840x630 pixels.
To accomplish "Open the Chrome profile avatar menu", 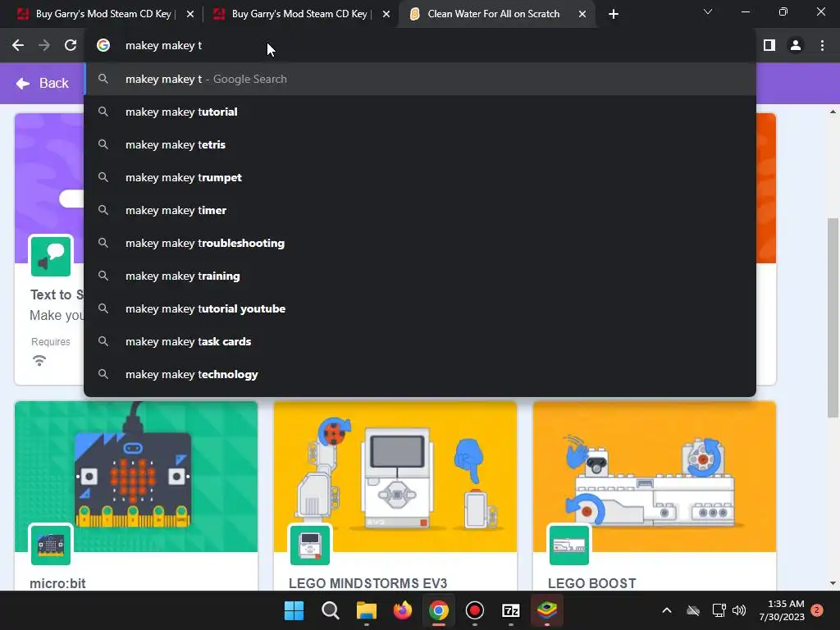I will (x=796, y=46).
